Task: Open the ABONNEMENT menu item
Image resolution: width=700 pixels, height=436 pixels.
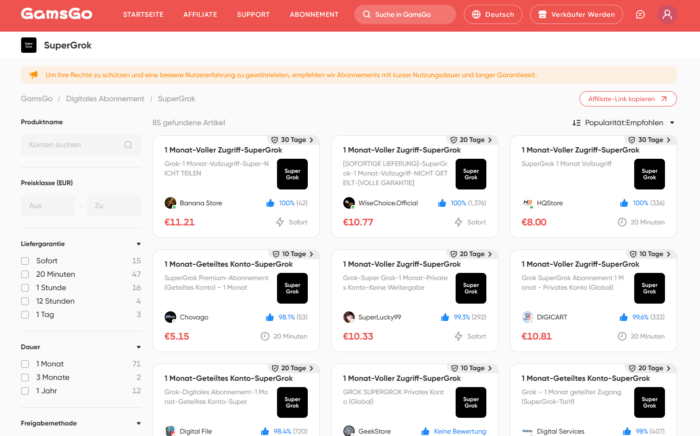Action: [314, 15]
